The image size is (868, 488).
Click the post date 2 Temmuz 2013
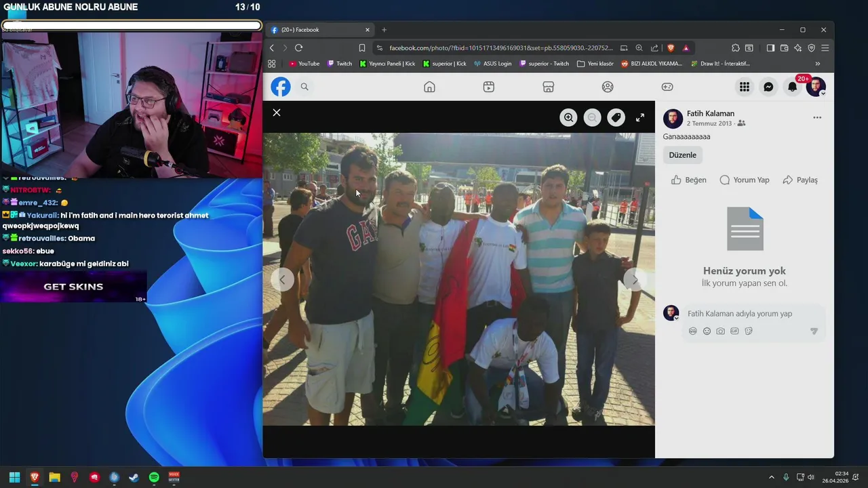pos(709,123)
